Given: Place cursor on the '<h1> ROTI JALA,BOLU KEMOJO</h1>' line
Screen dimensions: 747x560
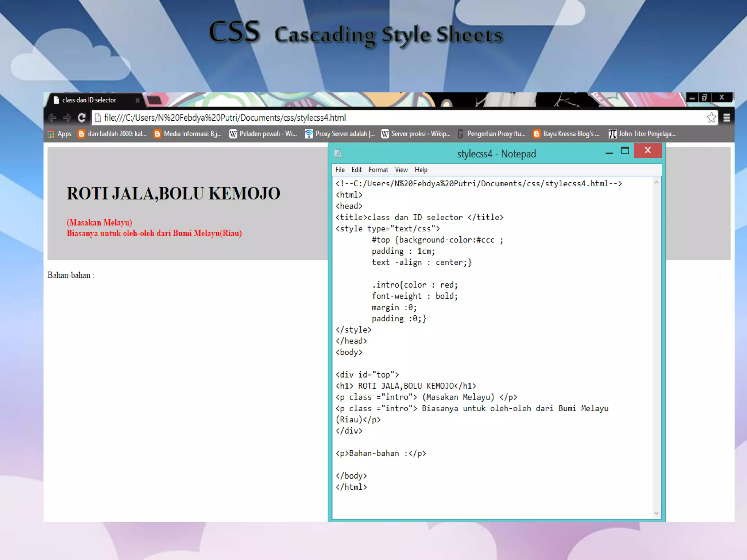Looking at the screenshot, I should [x=406, y=386].
